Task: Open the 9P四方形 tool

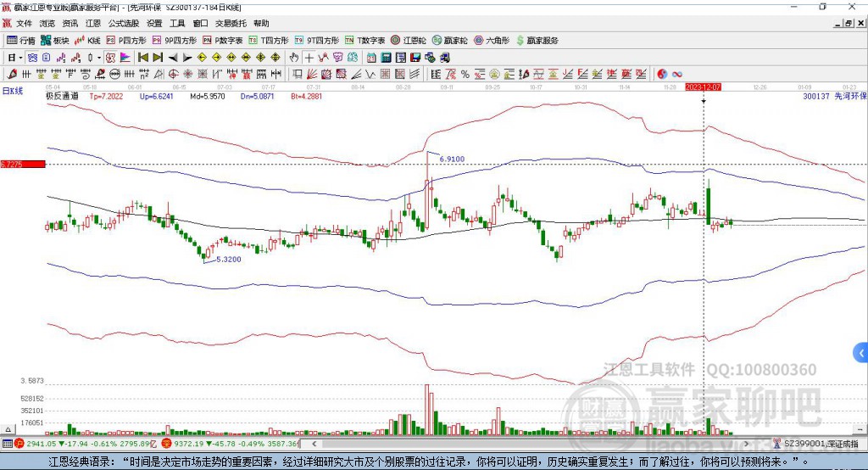Action: [x=175, y=41]
